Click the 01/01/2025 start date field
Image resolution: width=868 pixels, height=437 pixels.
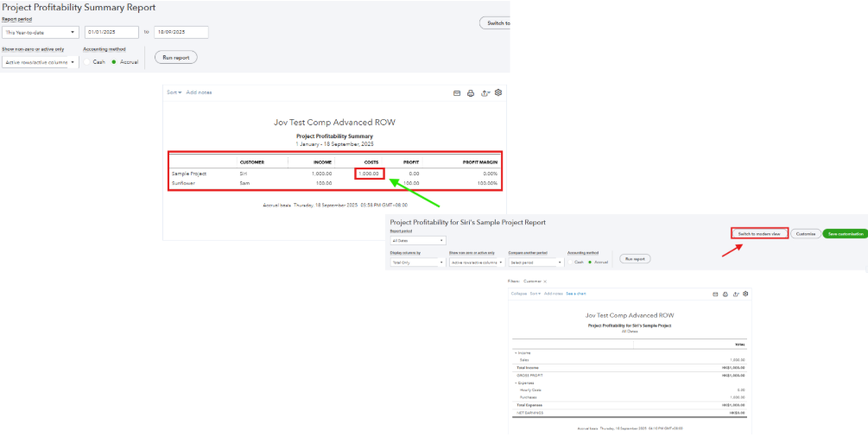click(x=111, y=32)
